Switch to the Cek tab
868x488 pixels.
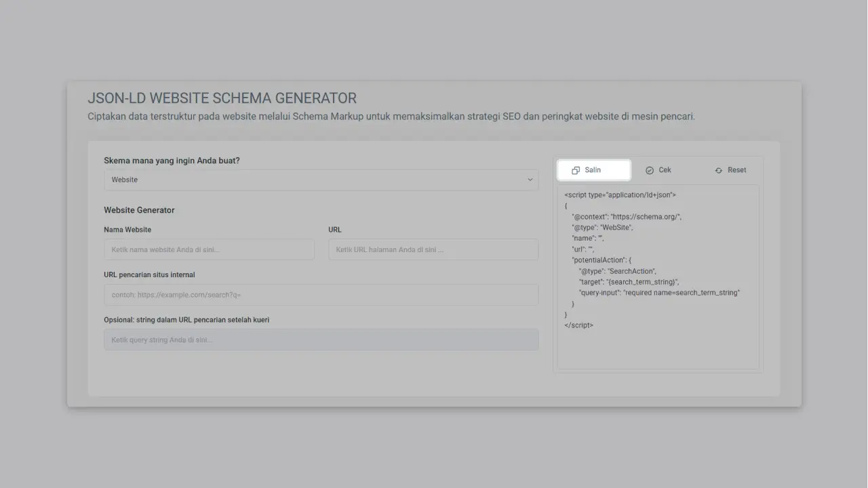coord(658,169)
